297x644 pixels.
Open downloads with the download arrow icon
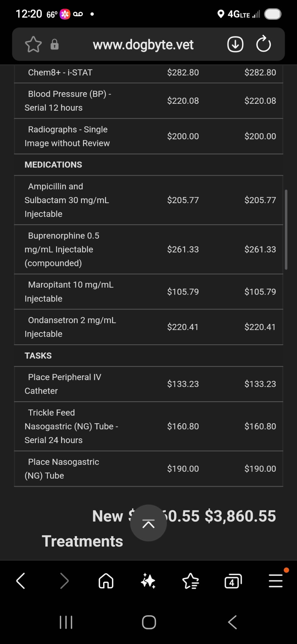tap(235, 44)
